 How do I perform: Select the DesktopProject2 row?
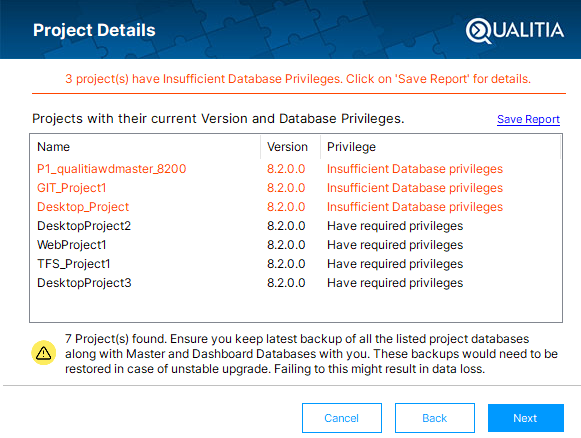(x=296, y=226)
